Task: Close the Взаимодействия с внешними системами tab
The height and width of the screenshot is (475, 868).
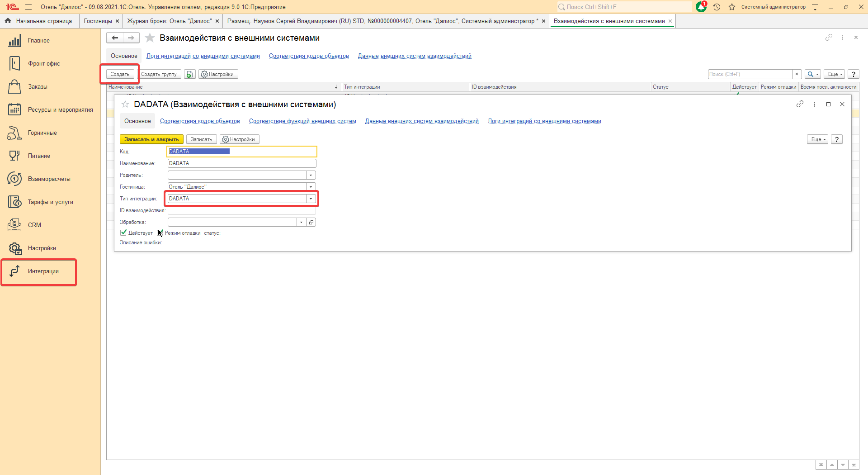Action: tap(670, 21)
